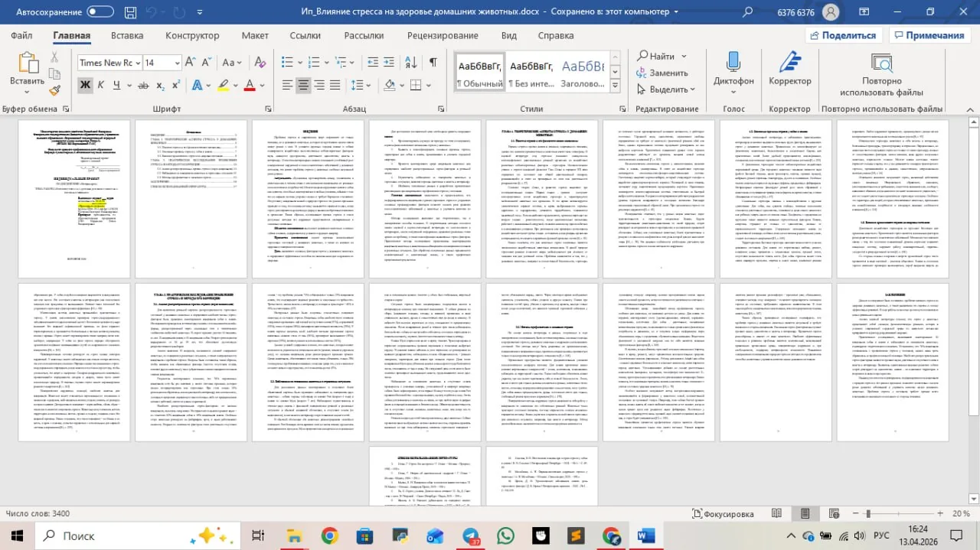The height and width of the screenshot is (550, 980).
Task: Click the Format Painter brush icon
Action: coord(54,90)
